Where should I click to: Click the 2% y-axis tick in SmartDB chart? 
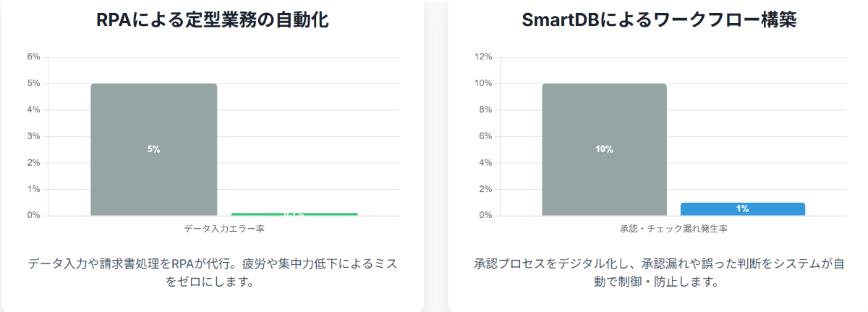pyautogui.click(x=485, y=189)
